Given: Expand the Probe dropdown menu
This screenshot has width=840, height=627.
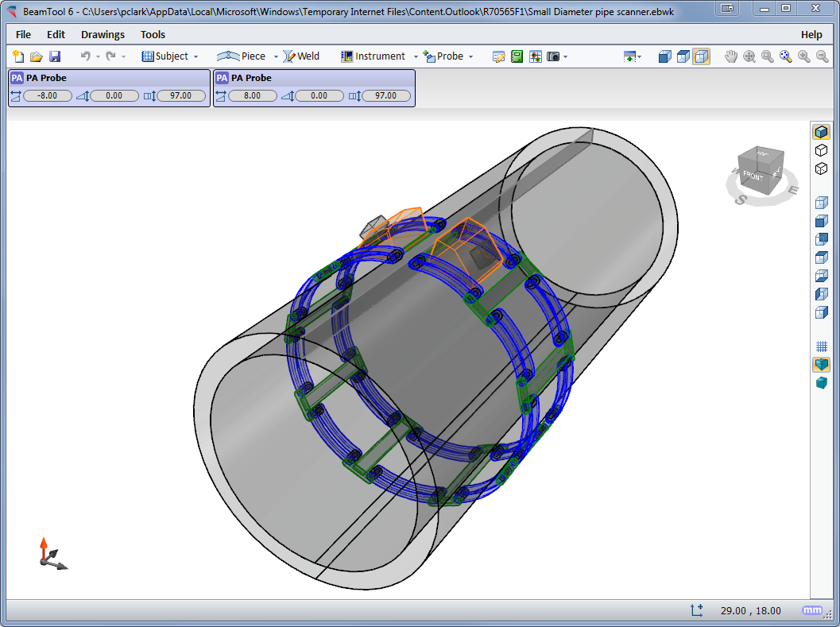Looking at the screenshot, I should coord(470,56).
